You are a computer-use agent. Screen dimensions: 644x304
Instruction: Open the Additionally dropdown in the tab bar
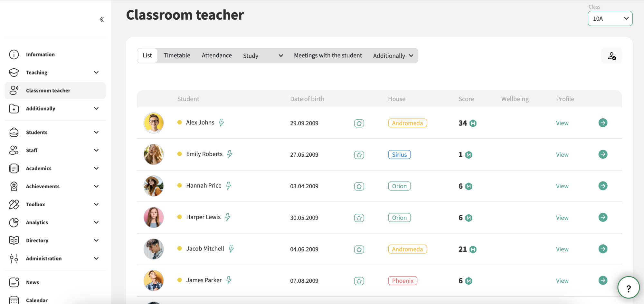tap(393, 56)
